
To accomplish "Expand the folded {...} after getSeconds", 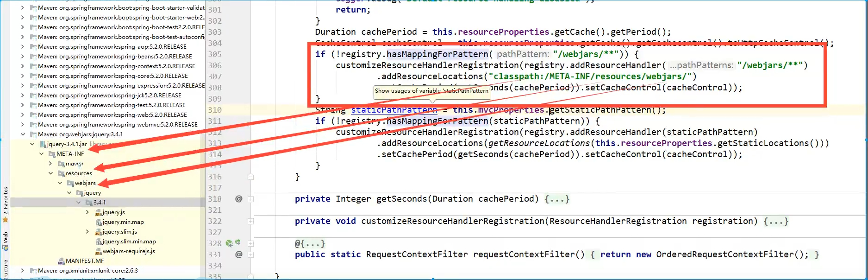I will 557,199.
